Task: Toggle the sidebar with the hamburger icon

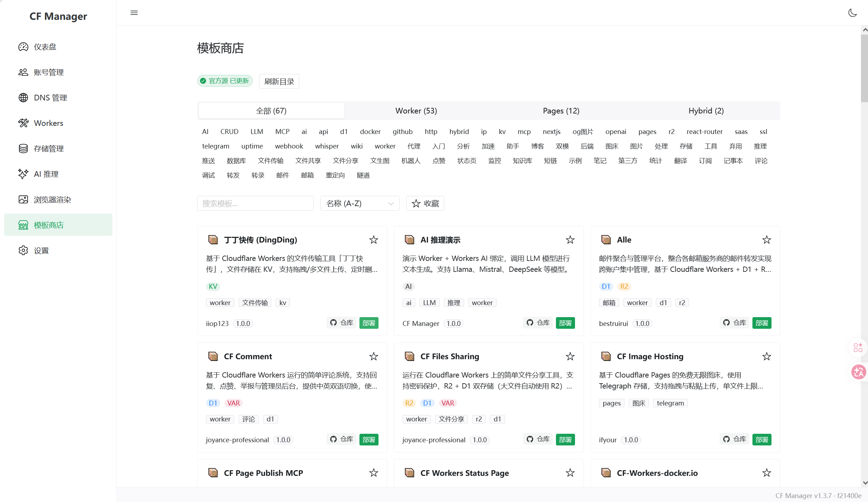Action: click(x=134, y=13)
